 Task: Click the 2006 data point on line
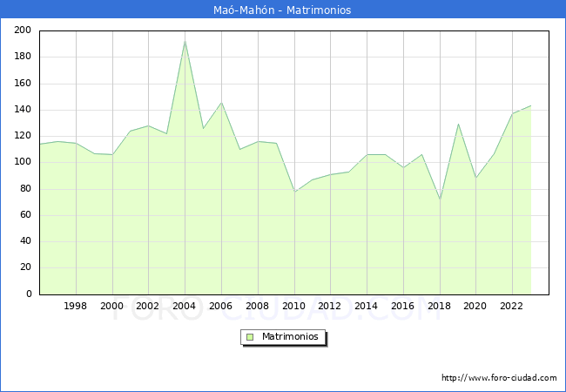[x=222, y=103]
